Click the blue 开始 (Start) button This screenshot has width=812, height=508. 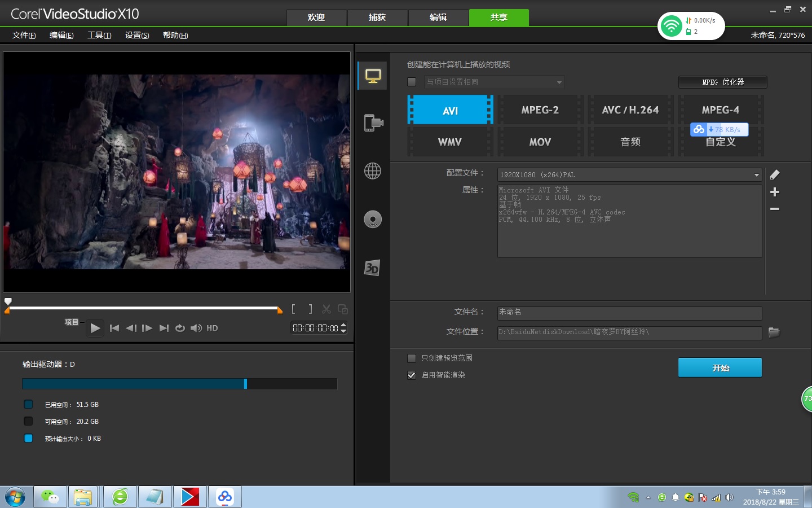pyautogui.click(x=720, y=367)
